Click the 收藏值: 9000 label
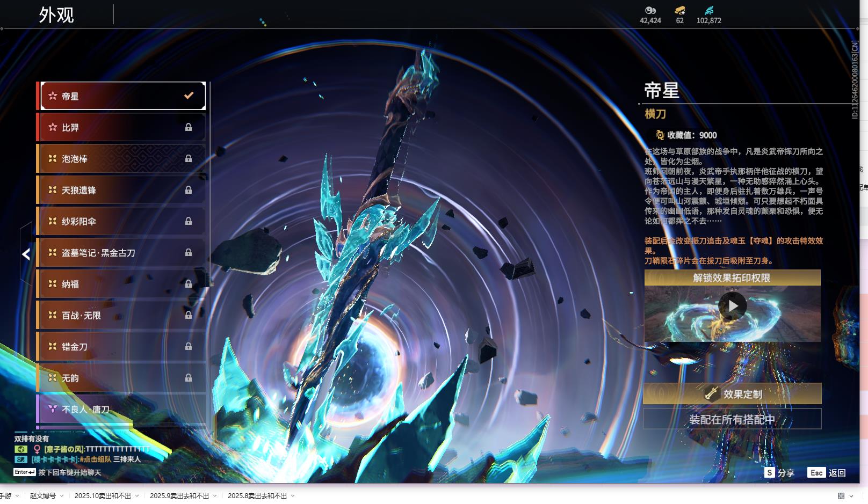868x504 pixels. [x=692, y=135]
